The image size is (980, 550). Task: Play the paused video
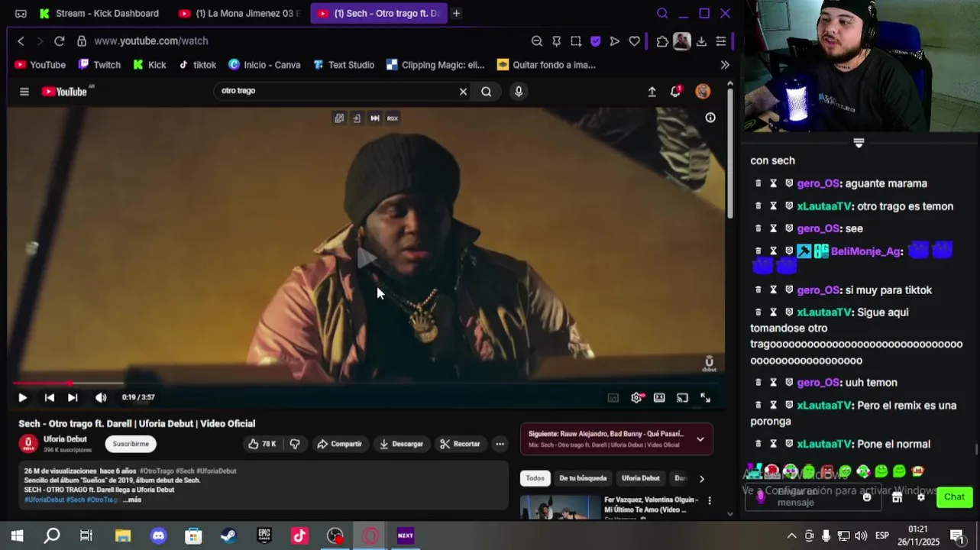(22, 397)
